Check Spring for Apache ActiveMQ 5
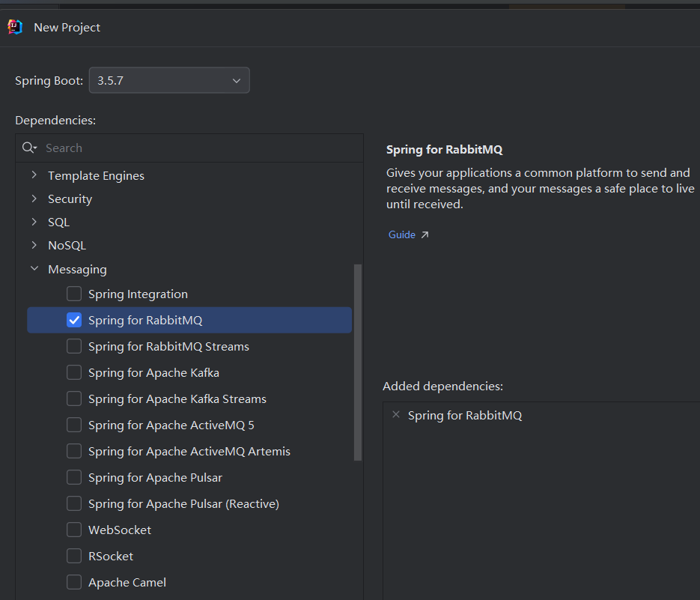Screen dimensions: 700x600 coord(74,425)
